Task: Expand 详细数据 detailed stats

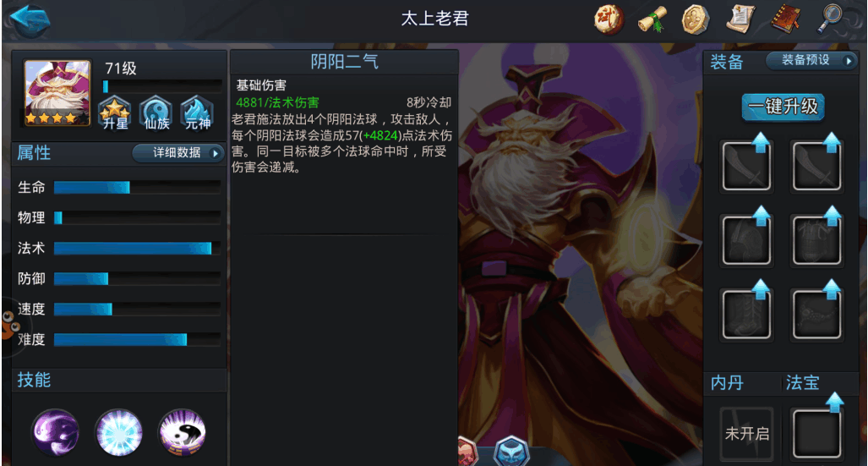Action: pyautogui.click(x=178, y=153)
